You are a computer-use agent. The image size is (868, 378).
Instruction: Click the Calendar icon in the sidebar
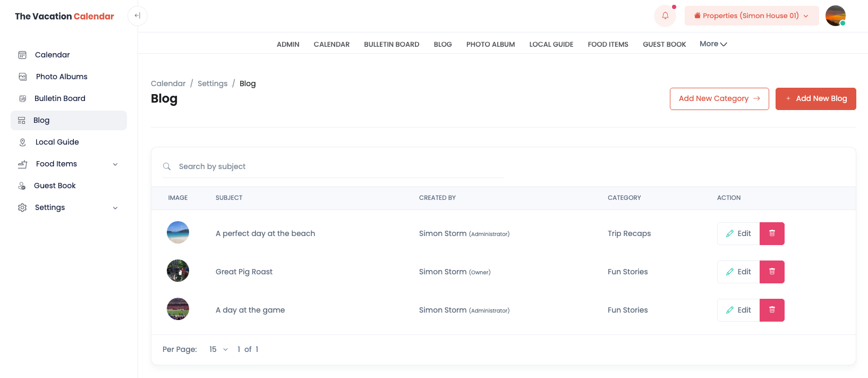(22, 55)
